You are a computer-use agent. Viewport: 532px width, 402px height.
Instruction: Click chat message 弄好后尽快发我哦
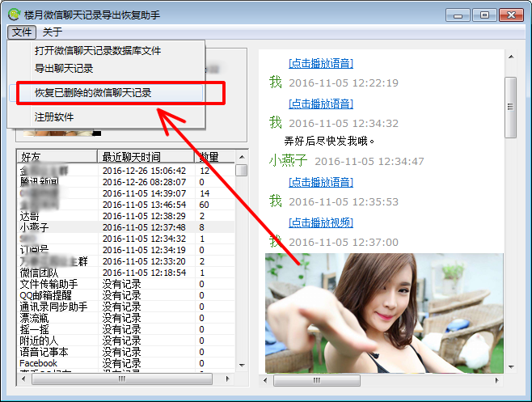[x=329, y=141]
